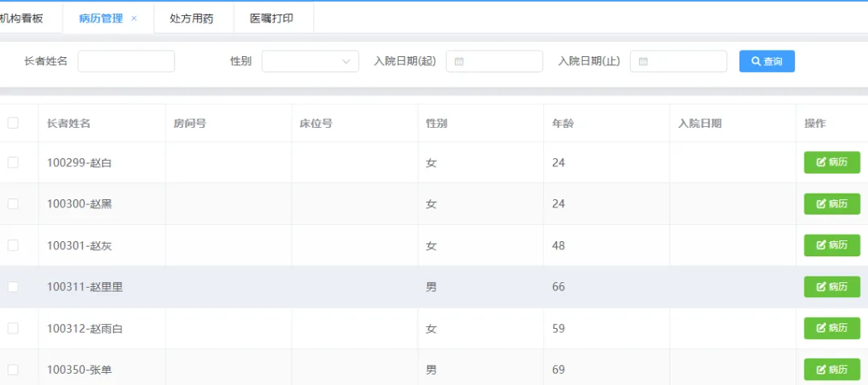Image resolution: width=868 pixels, height=385 pixels.
Task: Close the 病历管理 tab
Action: click(x=134, y=18)
